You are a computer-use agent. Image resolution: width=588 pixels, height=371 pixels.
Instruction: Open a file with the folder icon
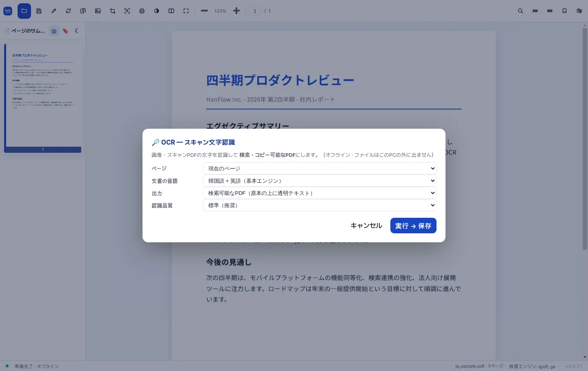pos(24,11)
